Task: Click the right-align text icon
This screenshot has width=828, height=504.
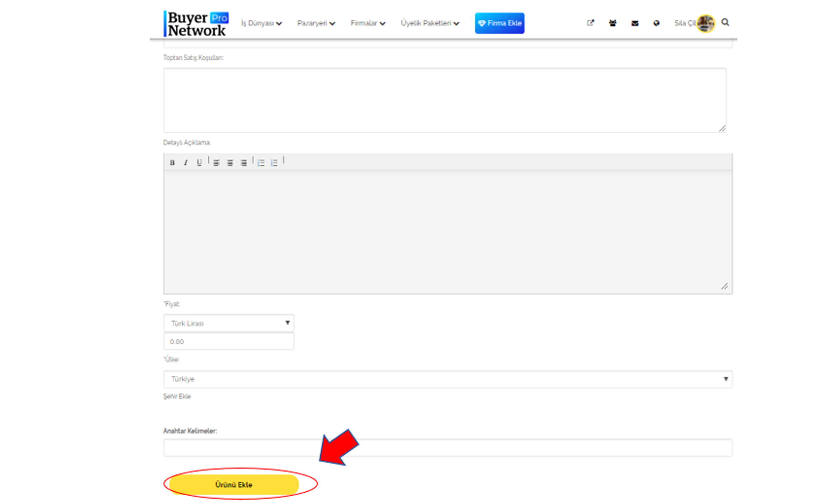Action: (242, 162)
